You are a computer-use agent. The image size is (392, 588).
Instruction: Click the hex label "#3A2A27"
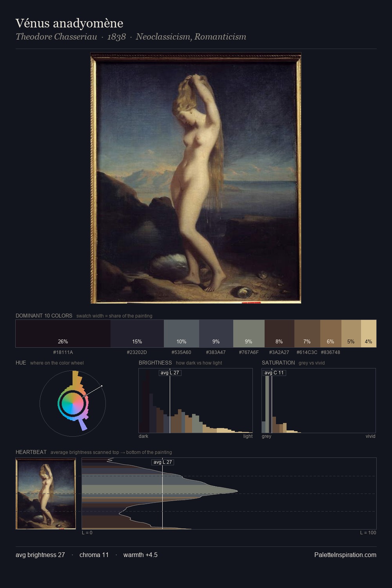279,352
